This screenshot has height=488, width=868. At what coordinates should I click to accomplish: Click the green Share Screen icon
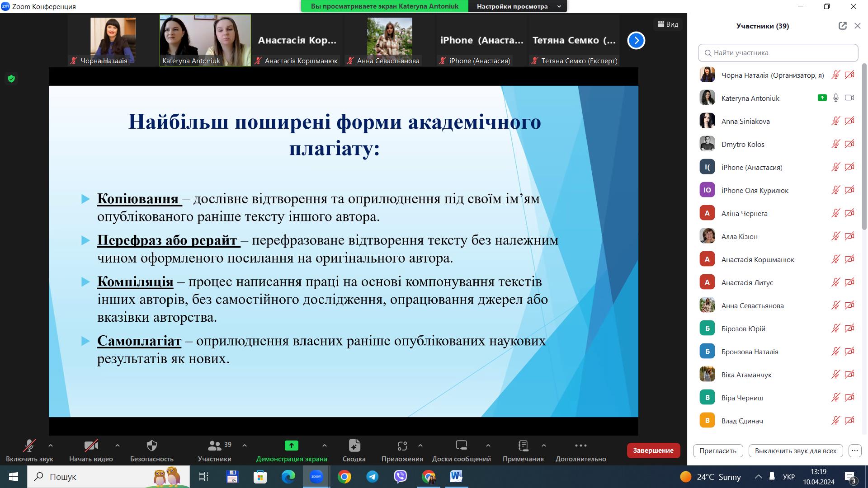[x=291, y=446]
